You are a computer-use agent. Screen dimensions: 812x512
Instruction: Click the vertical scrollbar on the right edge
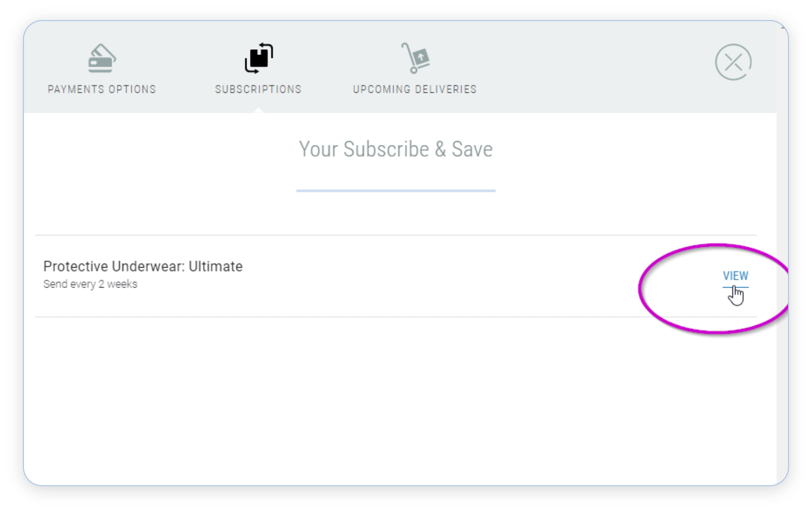coord(783,239)
